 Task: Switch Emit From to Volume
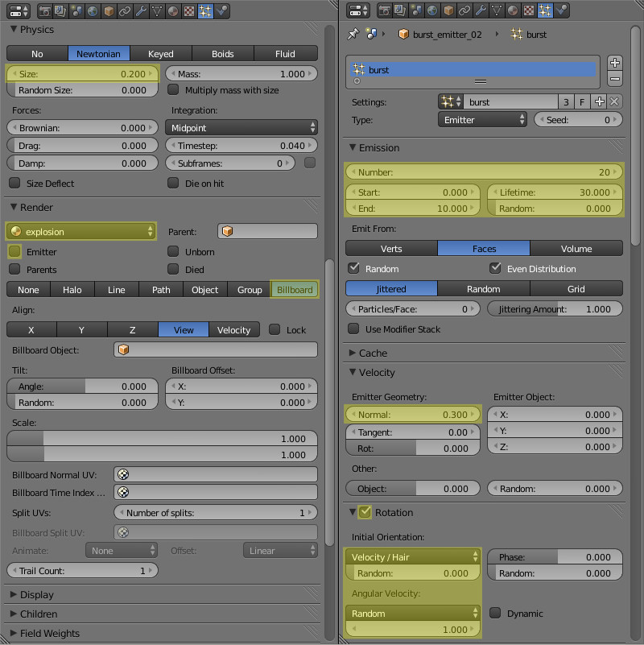[576, 249]
